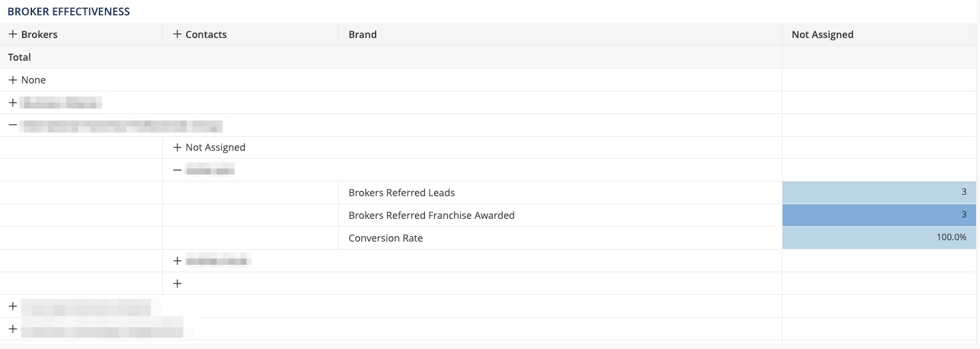Collapse the expanded contact with minus icon

177,170
